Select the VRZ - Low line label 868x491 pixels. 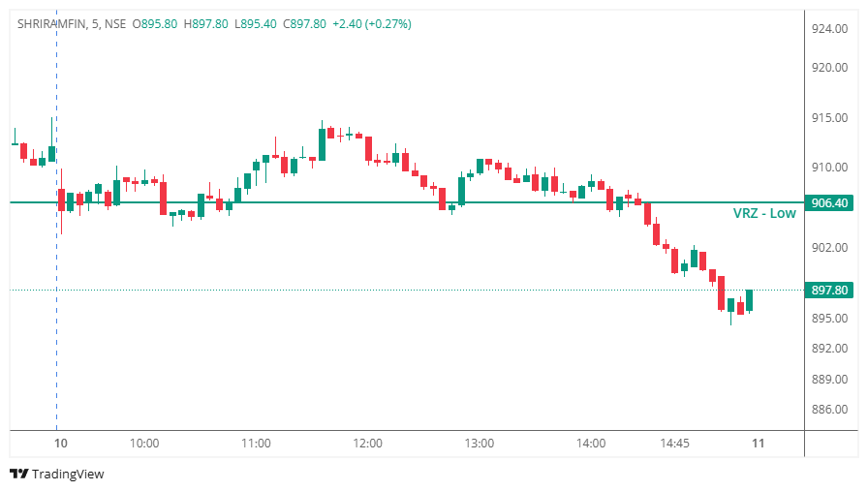[764, 213]
